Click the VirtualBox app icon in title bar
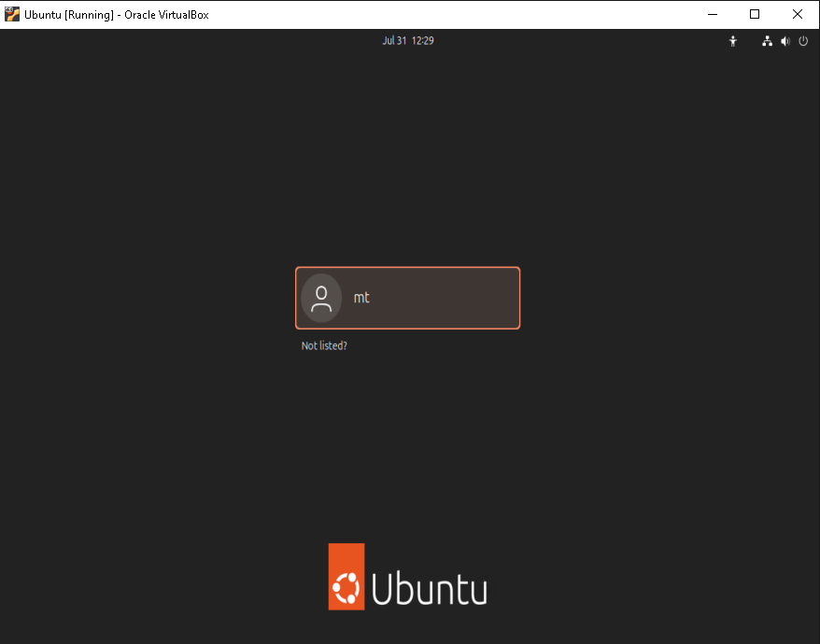This screenshot has height=644, width=820. click(11, 14)
